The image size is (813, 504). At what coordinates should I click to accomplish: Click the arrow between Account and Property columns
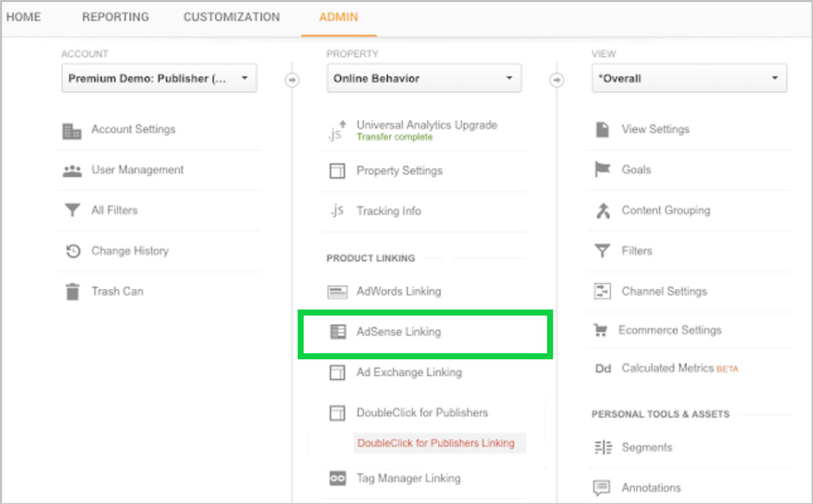click(291, 80)
